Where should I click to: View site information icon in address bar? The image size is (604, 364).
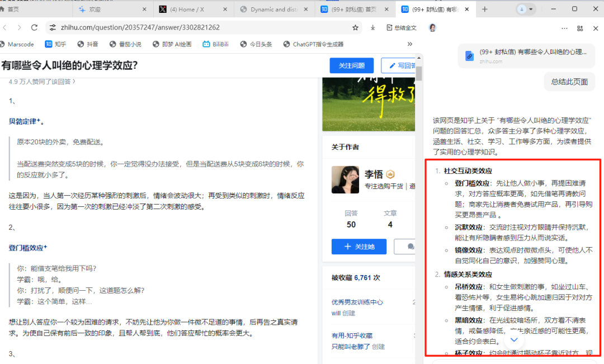pos(53,27)
